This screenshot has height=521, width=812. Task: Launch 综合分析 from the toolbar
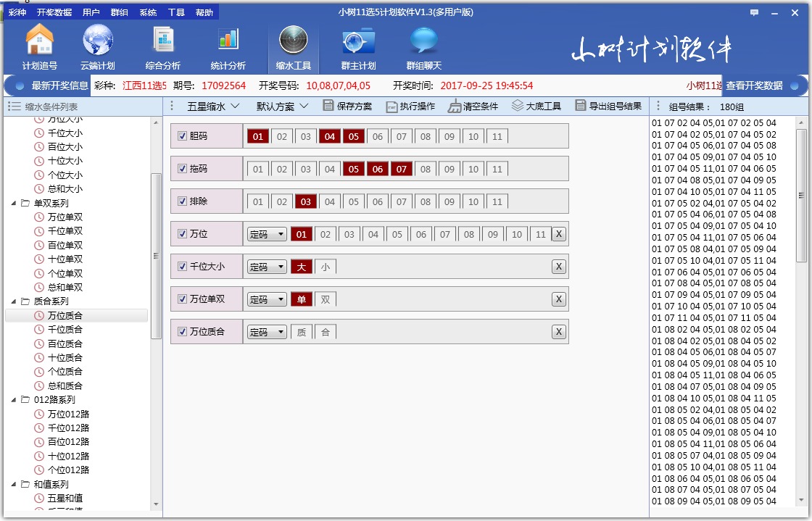click(162, 47)
